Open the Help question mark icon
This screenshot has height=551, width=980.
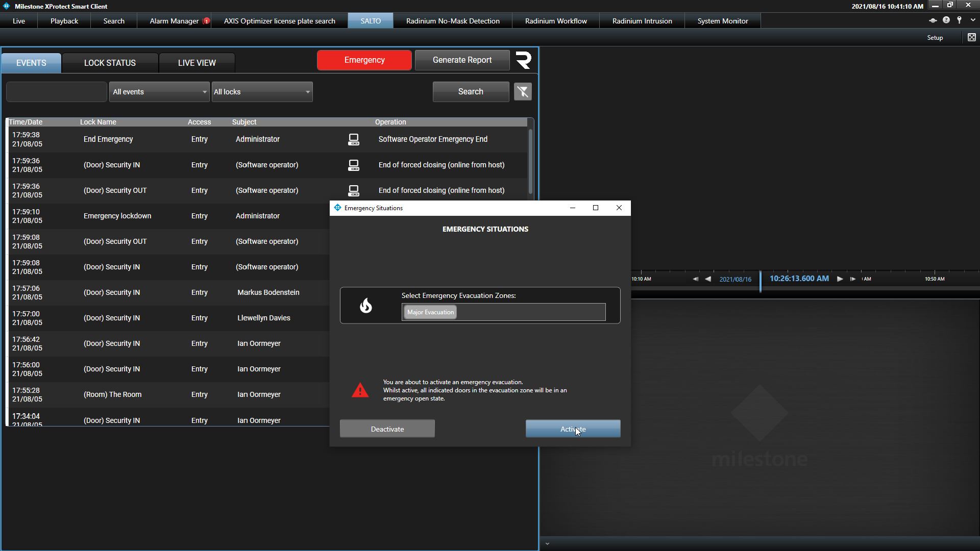tap(946, 20)
